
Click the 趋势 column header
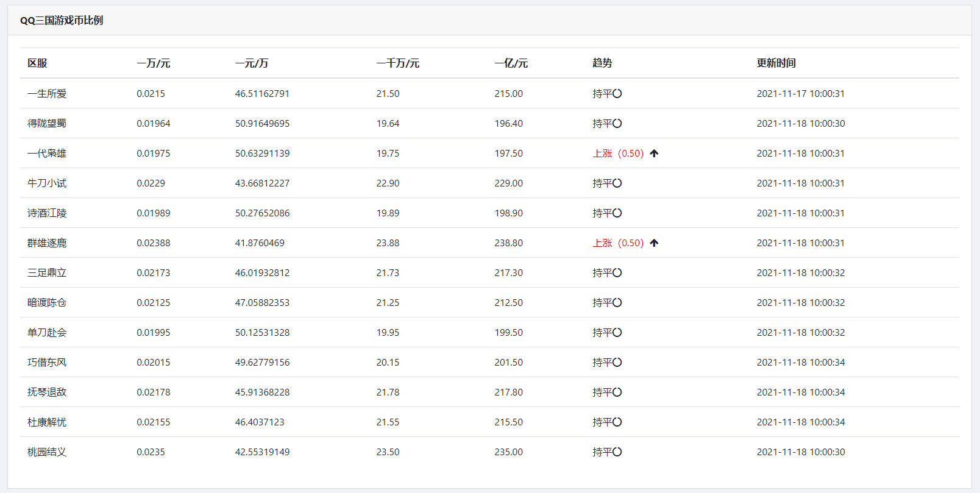pyautogui.click(x=602, y=63)
